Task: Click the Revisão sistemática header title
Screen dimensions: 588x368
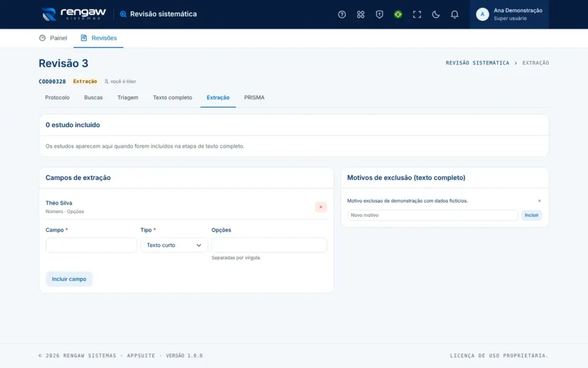Action: [x=163, y=14]
